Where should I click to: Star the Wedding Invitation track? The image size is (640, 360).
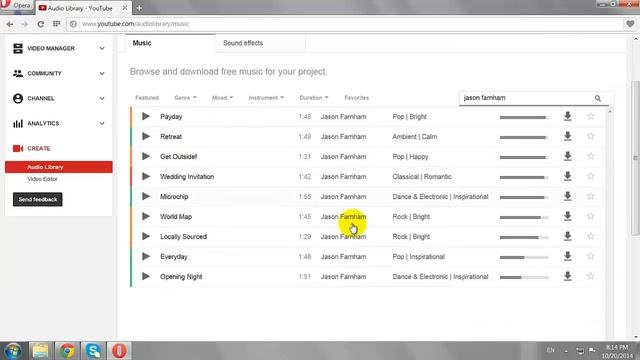pyautogui.click(x=590, y=176)
